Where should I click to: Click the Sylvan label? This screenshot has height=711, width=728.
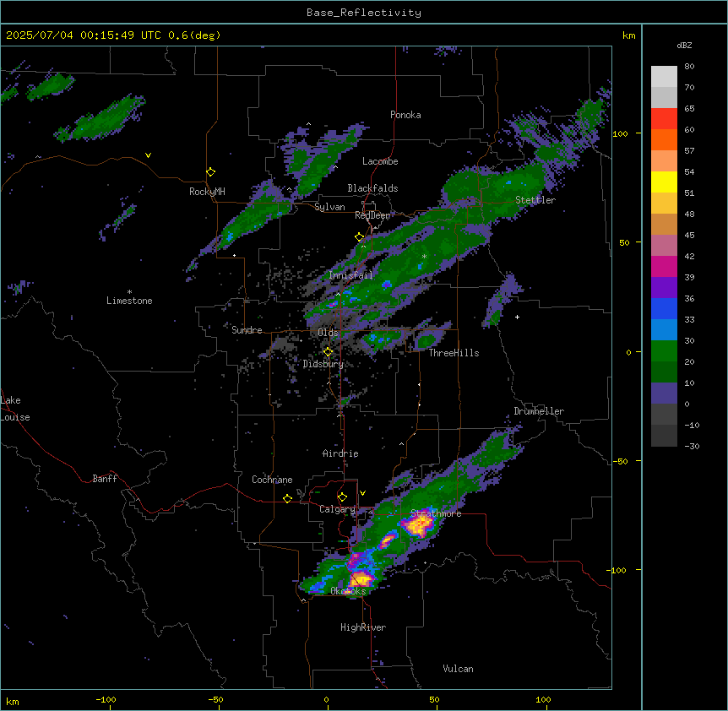[x=329, y=207]
